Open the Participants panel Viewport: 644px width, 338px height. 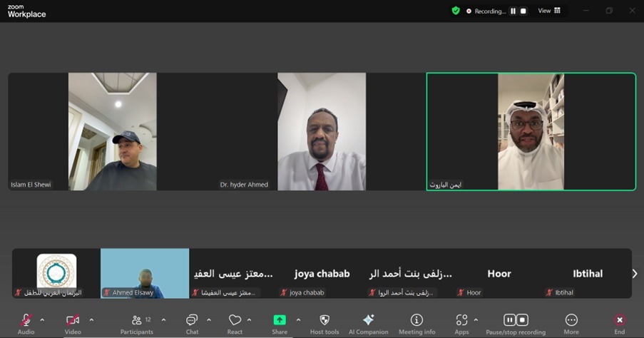136,322
